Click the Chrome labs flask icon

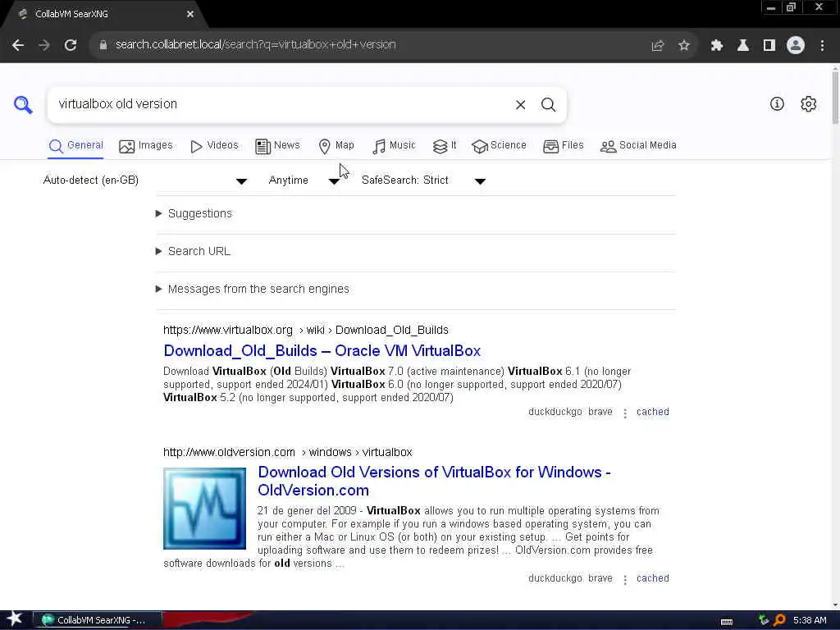[x=742, y=46]
